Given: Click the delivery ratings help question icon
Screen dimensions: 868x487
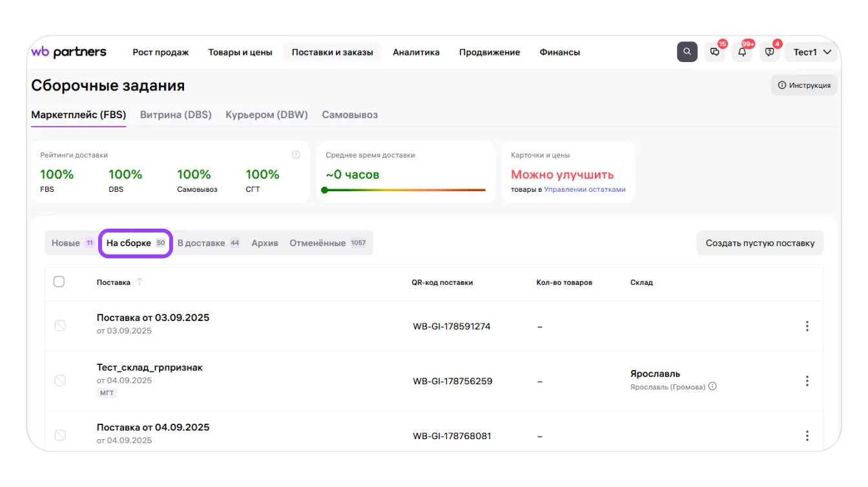Looking at the screenshot, I should click(296, 155).
